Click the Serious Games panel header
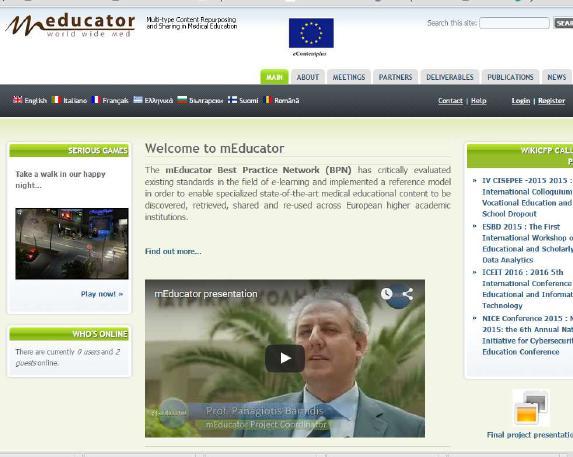The width and height of the screenshot is (573, 457). click(x=69, y=151)
